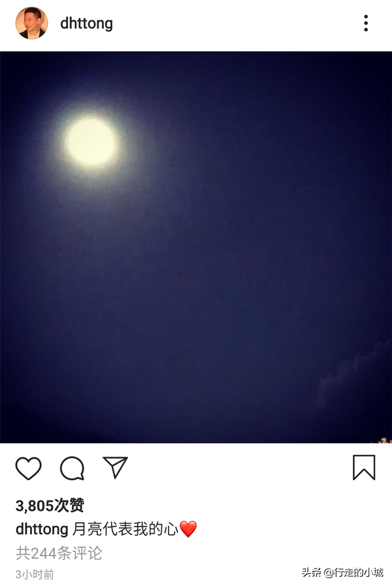Open comments via the speech bubble icon
Screen dimensions: 392x586
[x=72, y=468]
